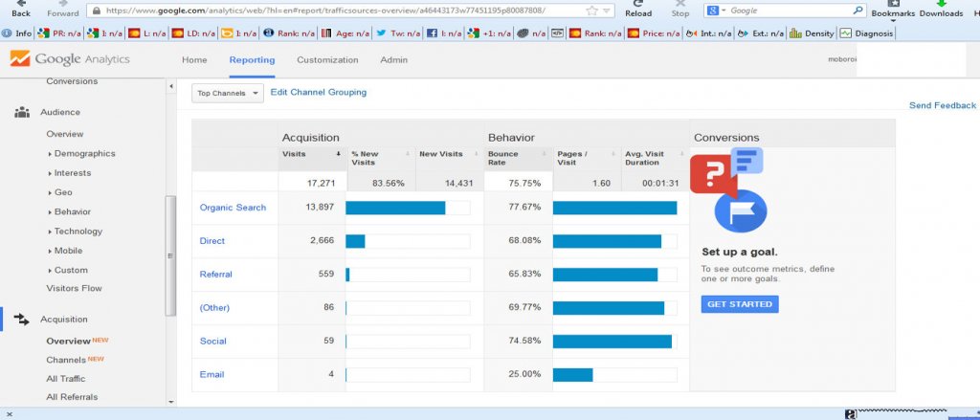Click the Email channel link

212,374
